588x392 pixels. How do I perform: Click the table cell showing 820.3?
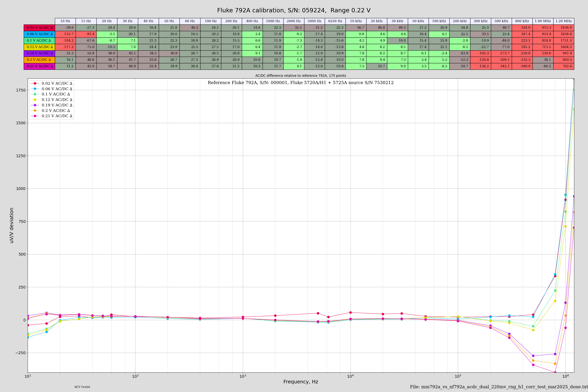click(x=564, y=60)
